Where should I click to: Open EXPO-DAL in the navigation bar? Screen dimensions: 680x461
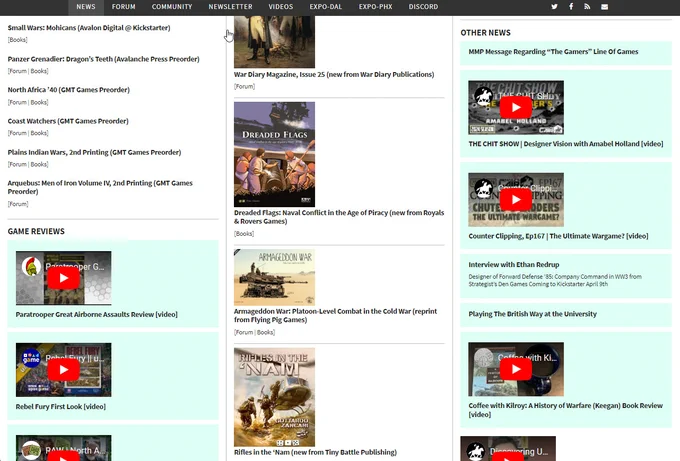pyautogui.click(x=326, y=7)
